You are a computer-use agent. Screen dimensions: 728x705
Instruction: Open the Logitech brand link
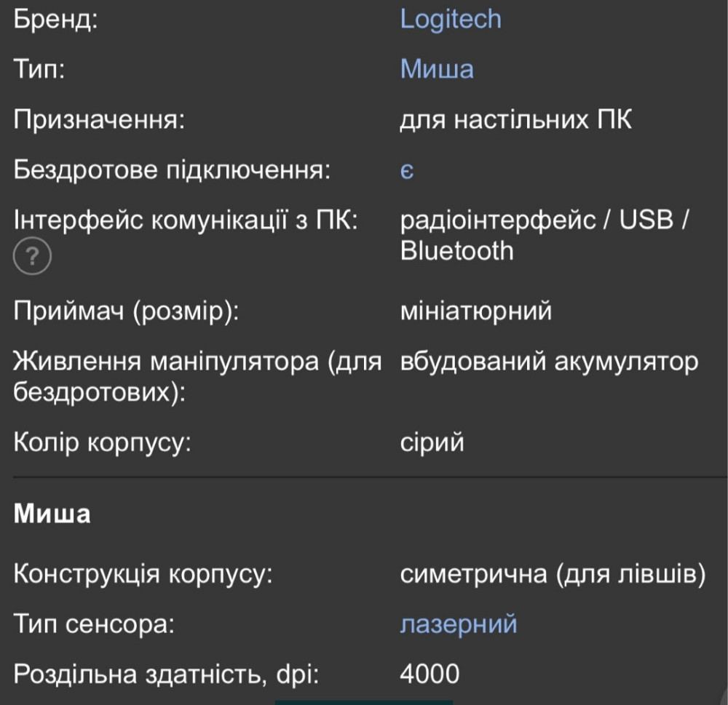(x=449, y=19)
